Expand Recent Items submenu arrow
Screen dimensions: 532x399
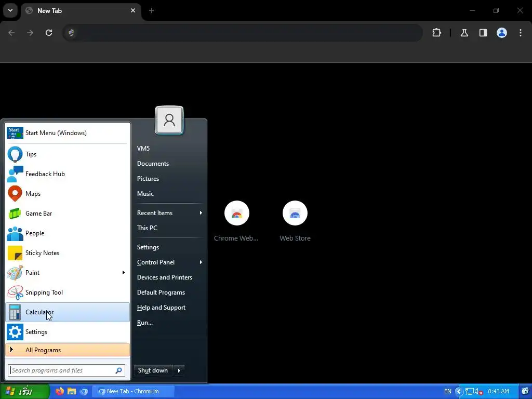click(201, 212)
